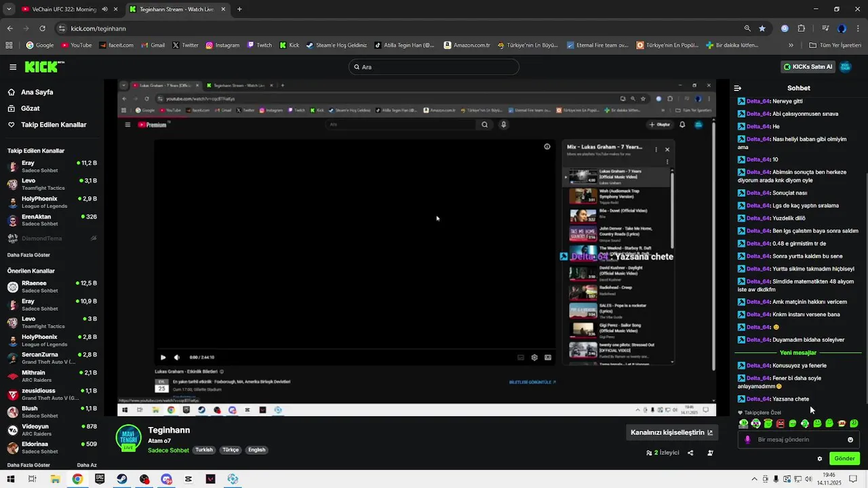
Task: Click the purple microphone icon in chat
Action: pyautogui.click(x=747, y=440)
